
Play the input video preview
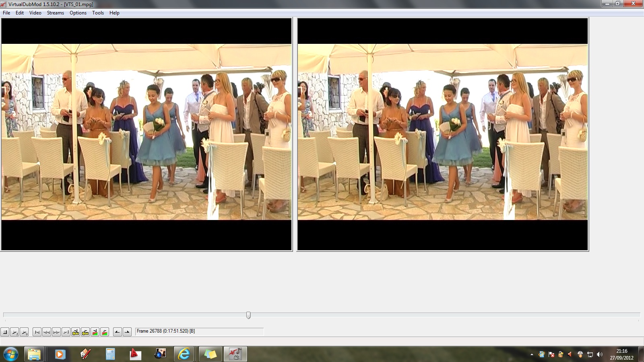pyautogui.click(x=14, y=332)
